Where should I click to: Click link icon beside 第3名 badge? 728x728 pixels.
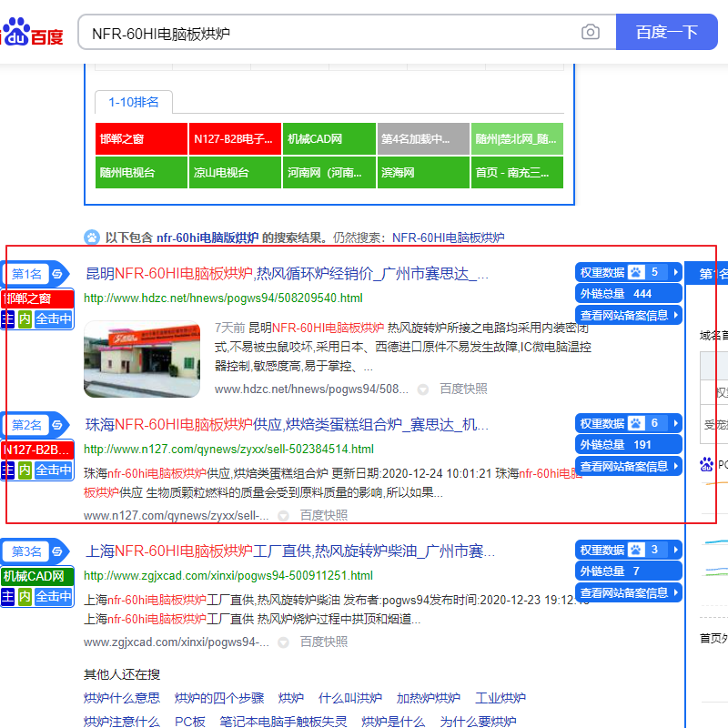57,551
